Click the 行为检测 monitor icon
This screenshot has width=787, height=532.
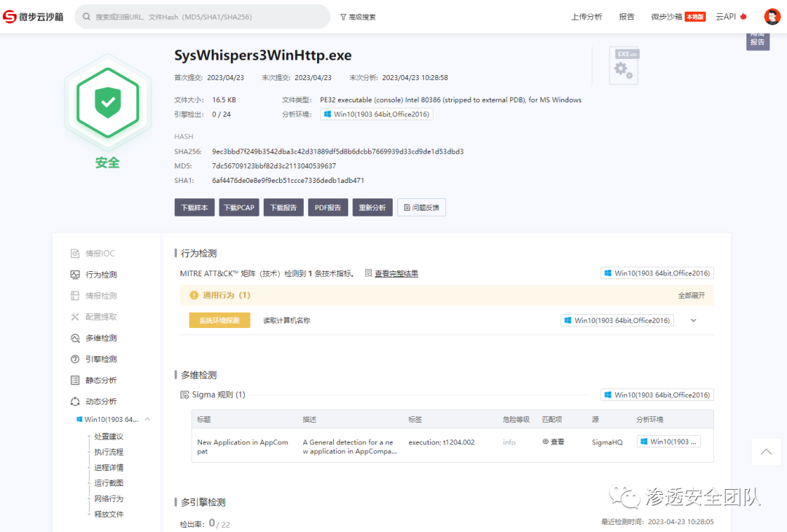point(75,275)
